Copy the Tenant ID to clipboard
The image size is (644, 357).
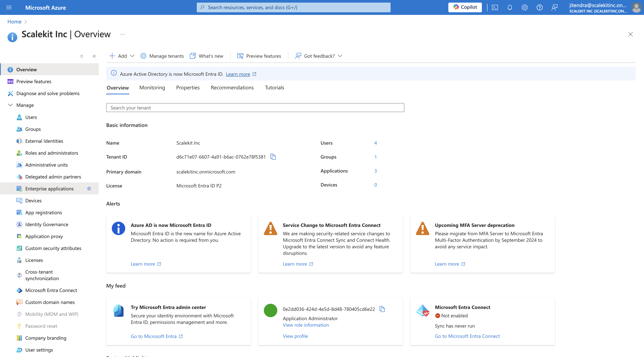273,157
